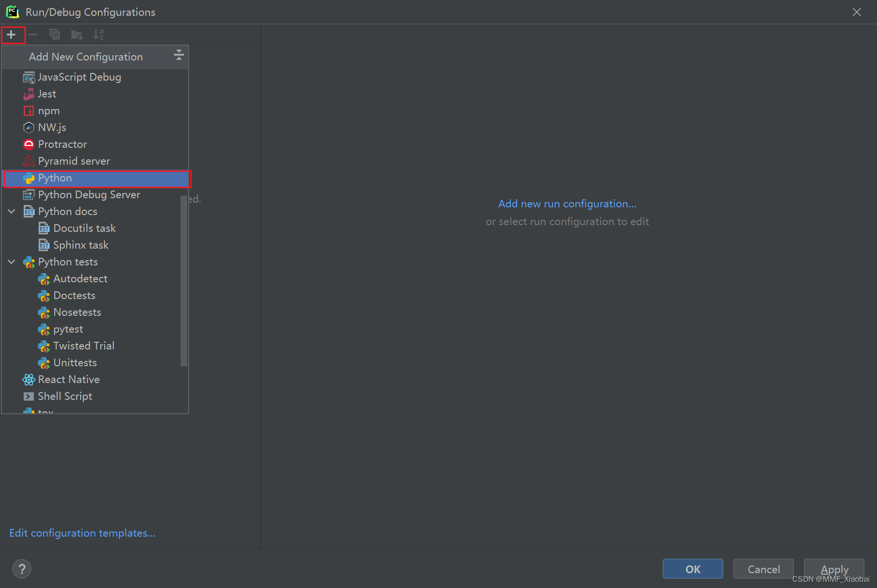Click the Cancel button
Screen dimensions: 877x588
[x=763, y=569]
